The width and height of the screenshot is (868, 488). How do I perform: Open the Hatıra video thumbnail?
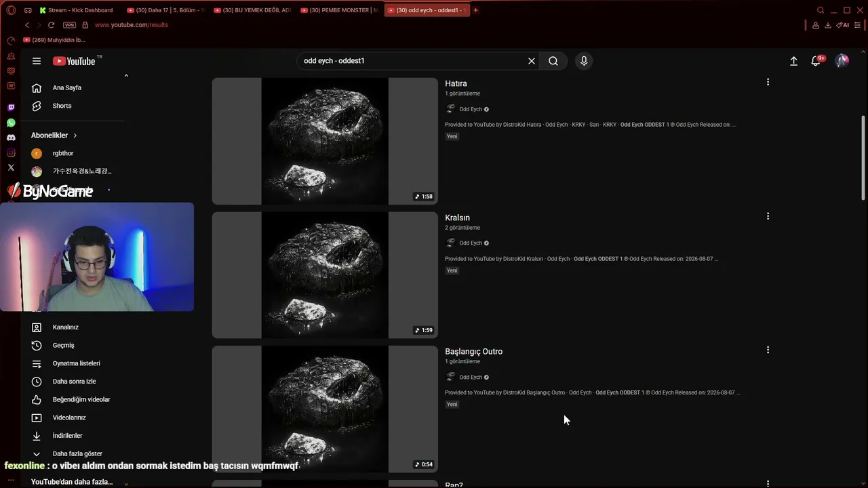point(325,141)
